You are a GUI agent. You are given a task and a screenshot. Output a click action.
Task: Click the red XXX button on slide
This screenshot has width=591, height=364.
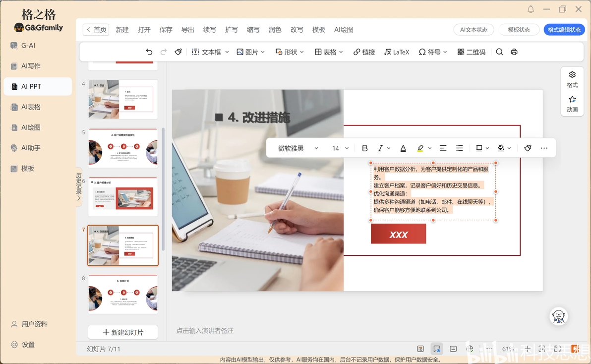(x=399, y=234)
